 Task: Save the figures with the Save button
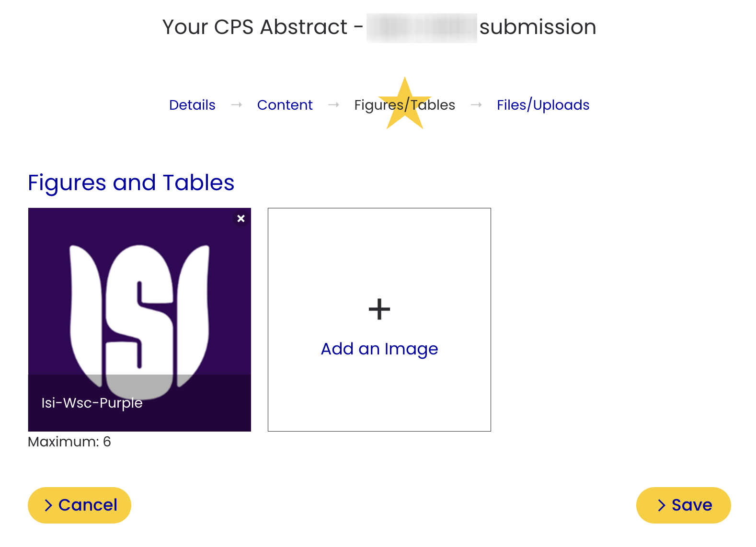click(683, 505)
